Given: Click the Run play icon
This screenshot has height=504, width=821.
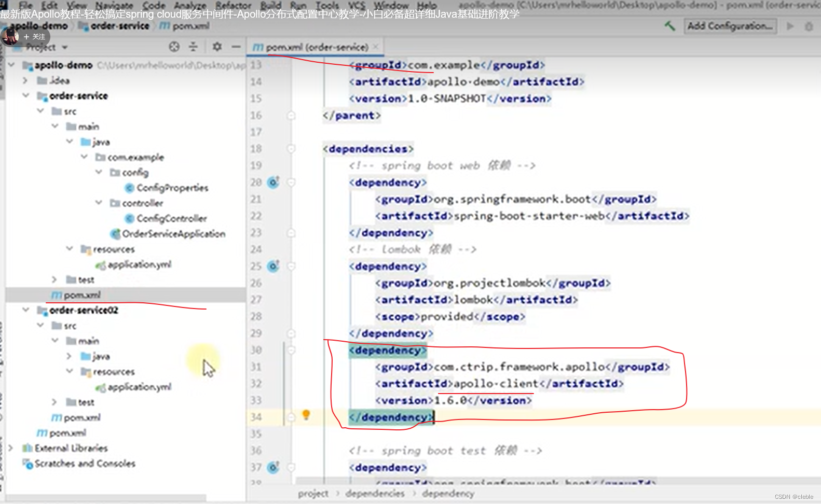Looking at the screenshot, I should pos(790,26).
